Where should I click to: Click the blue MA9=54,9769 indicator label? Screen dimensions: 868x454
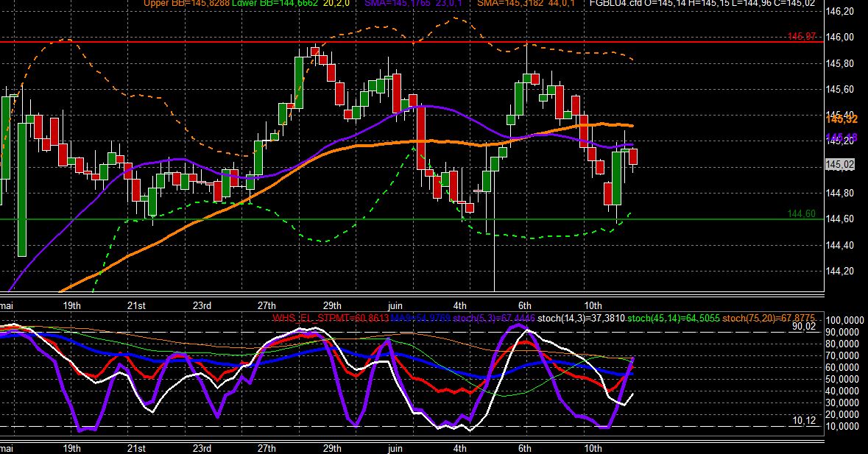420,318
